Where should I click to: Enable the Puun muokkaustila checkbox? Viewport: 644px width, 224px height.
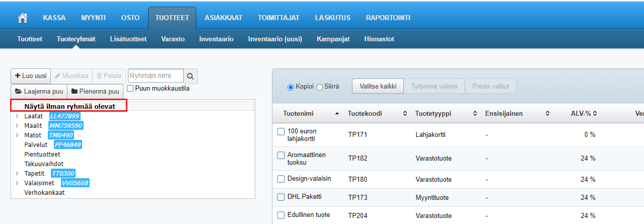130,89
